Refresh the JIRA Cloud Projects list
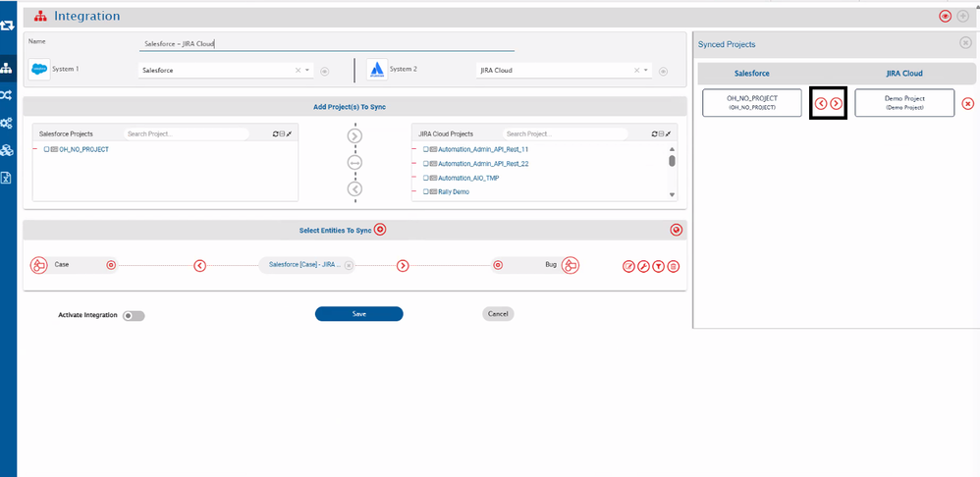 coord(654,134)
